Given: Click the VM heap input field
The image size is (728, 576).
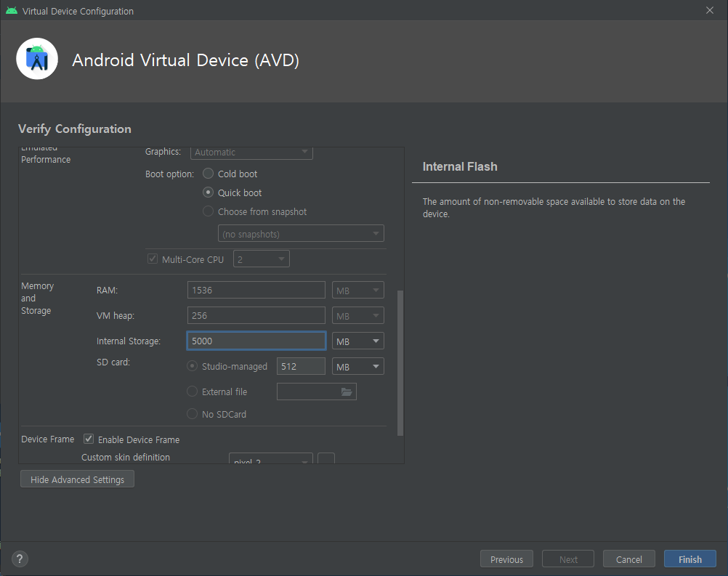Looking at the screenshot, I should [256, 316].
